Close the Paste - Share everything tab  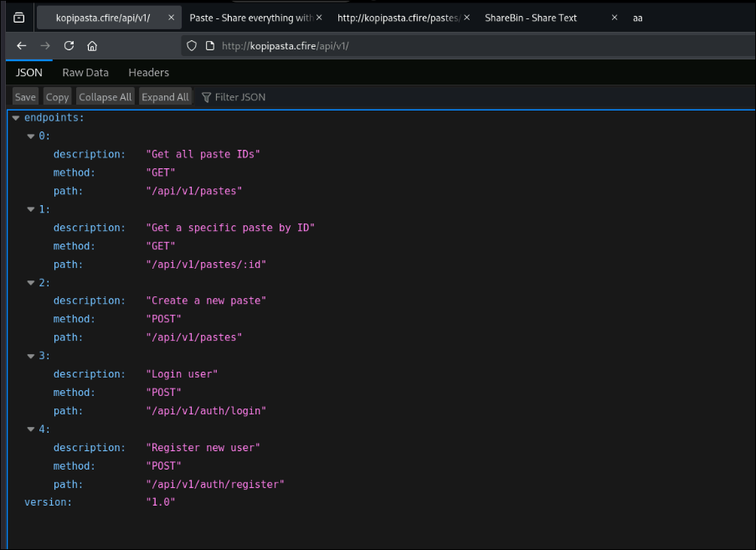pyautogui.click(x=319, y=18)
